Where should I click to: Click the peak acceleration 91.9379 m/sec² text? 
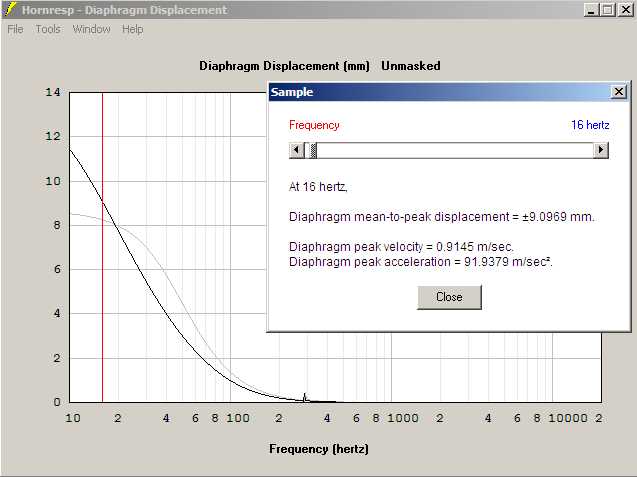point(421,262)
